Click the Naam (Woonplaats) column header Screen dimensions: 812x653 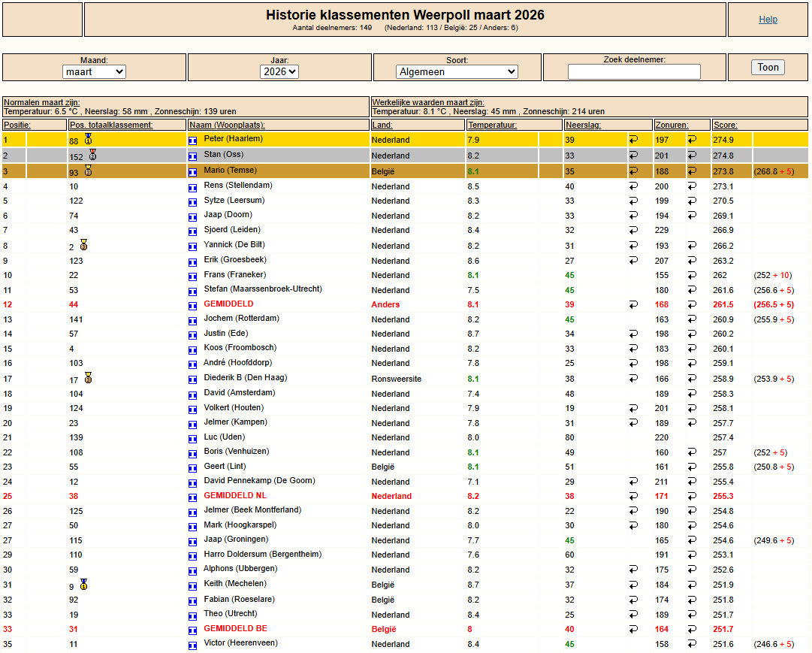[227, 125]
